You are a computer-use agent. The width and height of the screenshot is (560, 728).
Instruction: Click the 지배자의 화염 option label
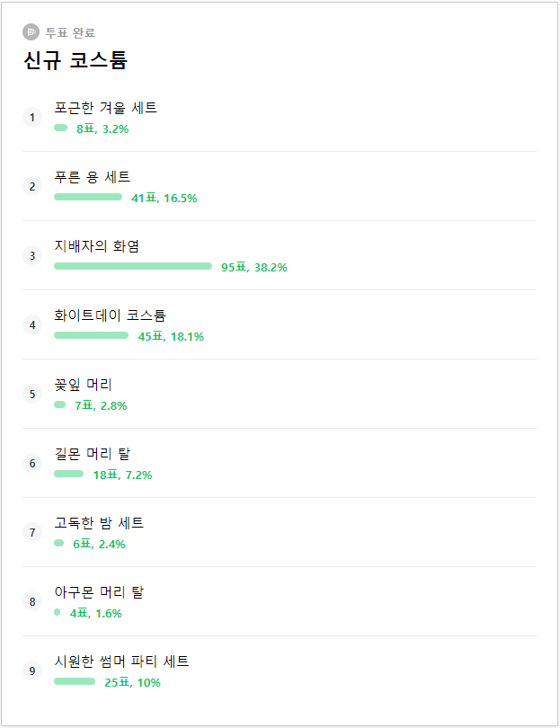(x=96, y=246)
